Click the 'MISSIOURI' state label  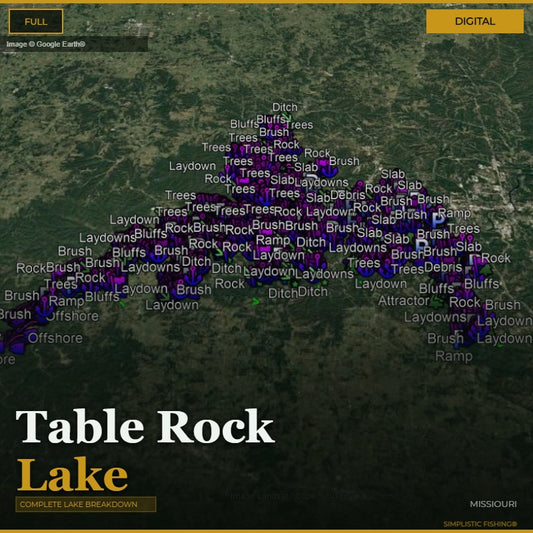coord(493,504)
